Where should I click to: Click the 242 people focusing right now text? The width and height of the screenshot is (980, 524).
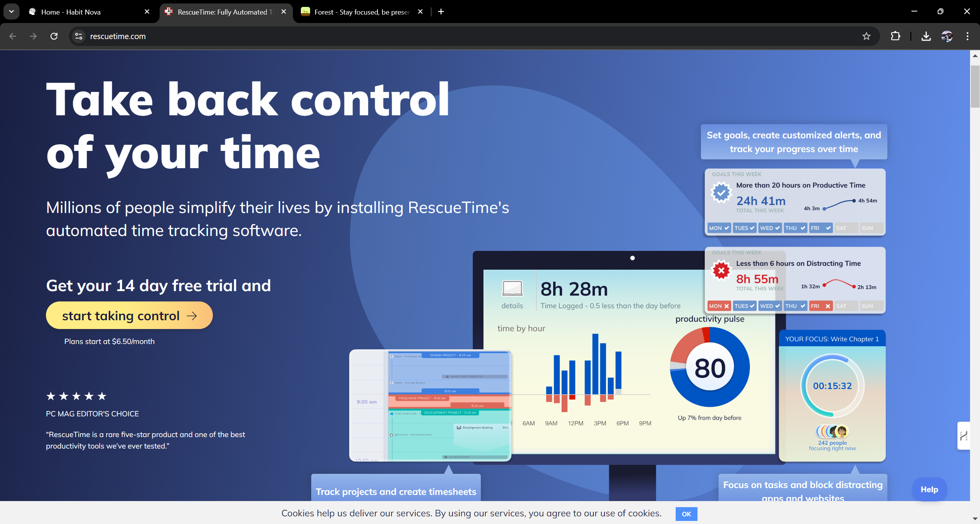[832, 445]
